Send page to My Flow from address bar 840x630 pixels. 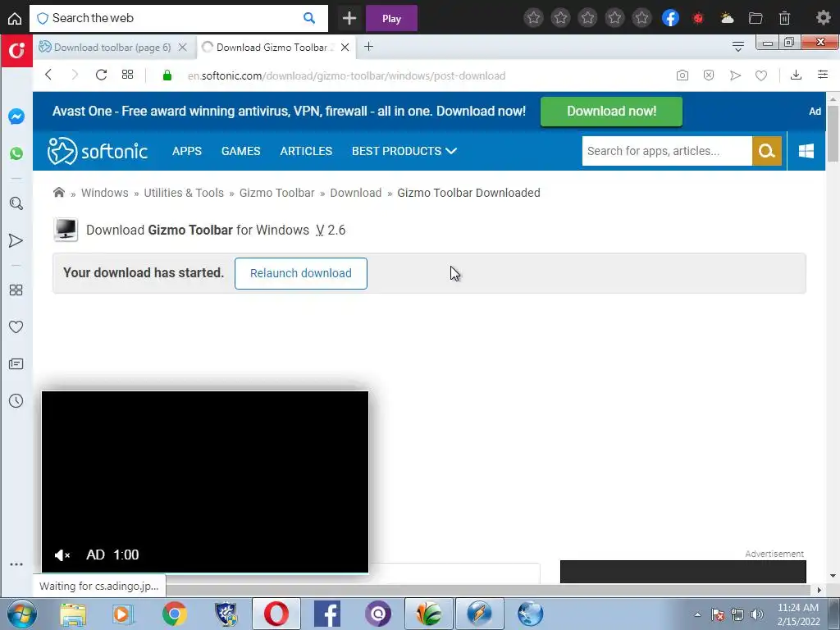735,75
